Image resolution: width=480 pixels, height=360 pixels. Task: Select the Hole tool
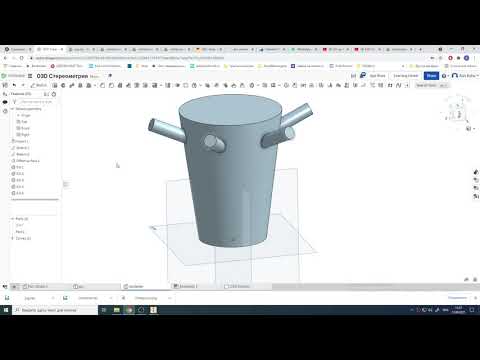pos(145,85)
